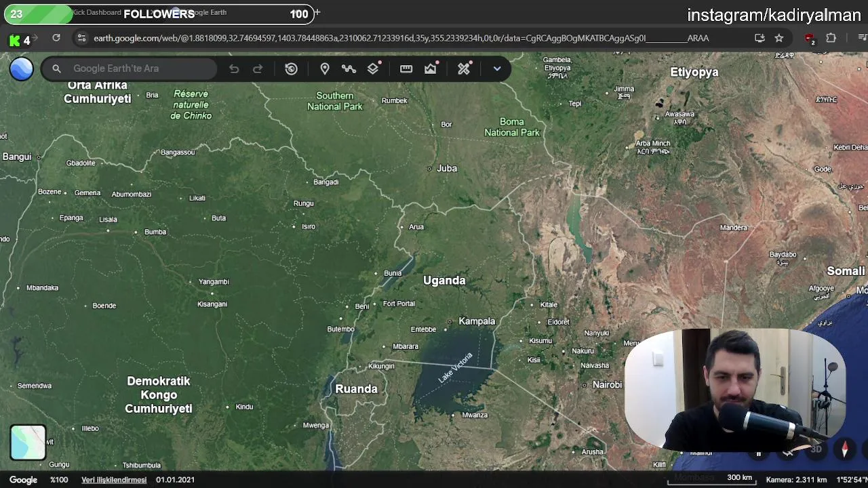
Task: Click the red compass to reset north
Action: 845,449
